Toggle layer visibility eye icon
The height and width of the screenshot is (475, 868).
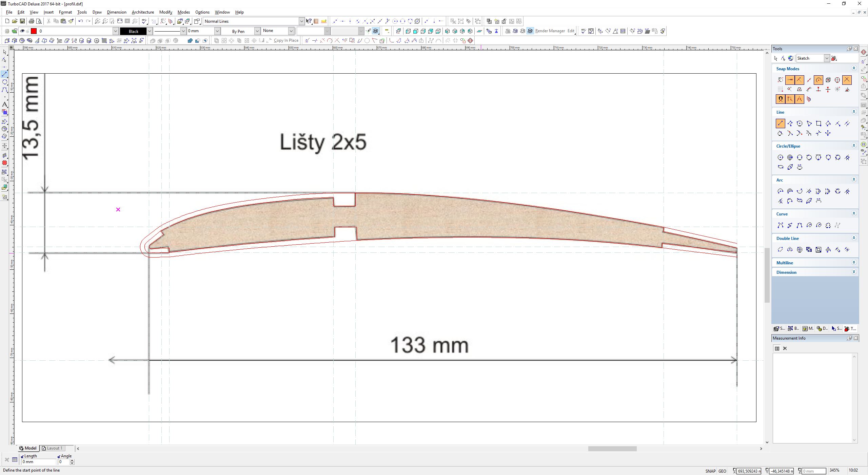coord(22,31)
